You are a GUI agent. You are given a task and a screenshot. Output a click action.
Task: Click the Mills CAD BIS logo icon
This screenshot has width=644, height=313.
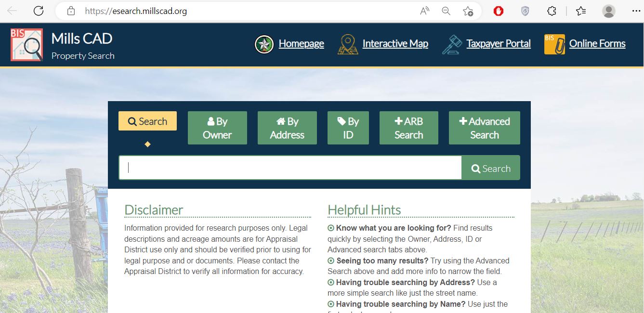pos(26,45)
